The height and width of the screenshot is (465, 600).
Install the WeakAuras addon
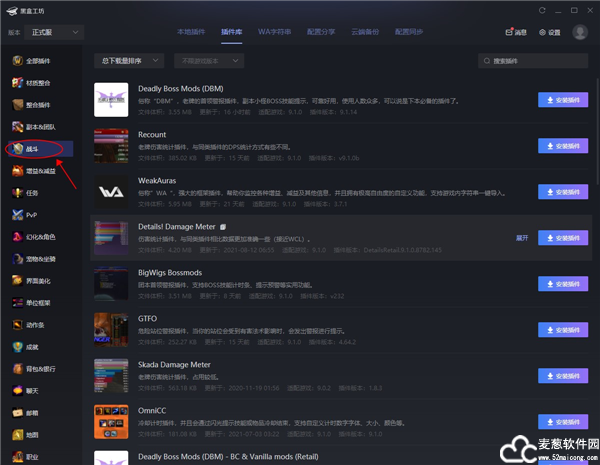563,192
